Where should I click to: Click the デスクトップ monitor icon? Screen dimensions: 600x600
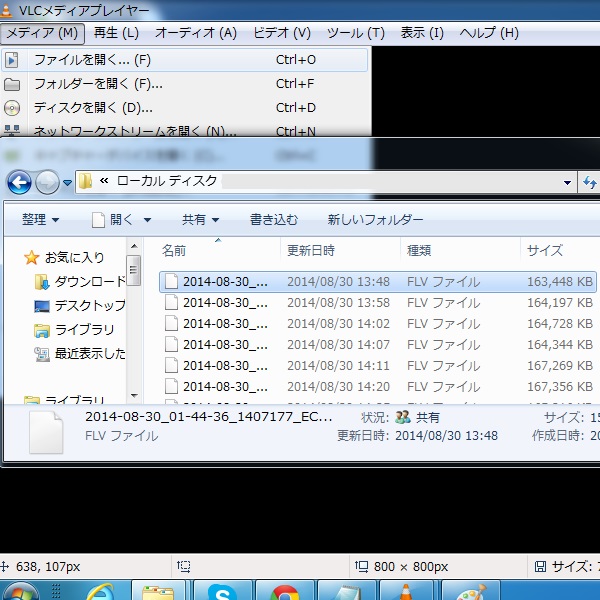click(42, 306)
